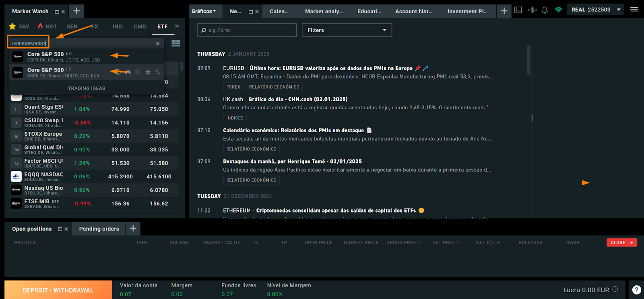Click info icon next to Lucro

pos(615,289)
